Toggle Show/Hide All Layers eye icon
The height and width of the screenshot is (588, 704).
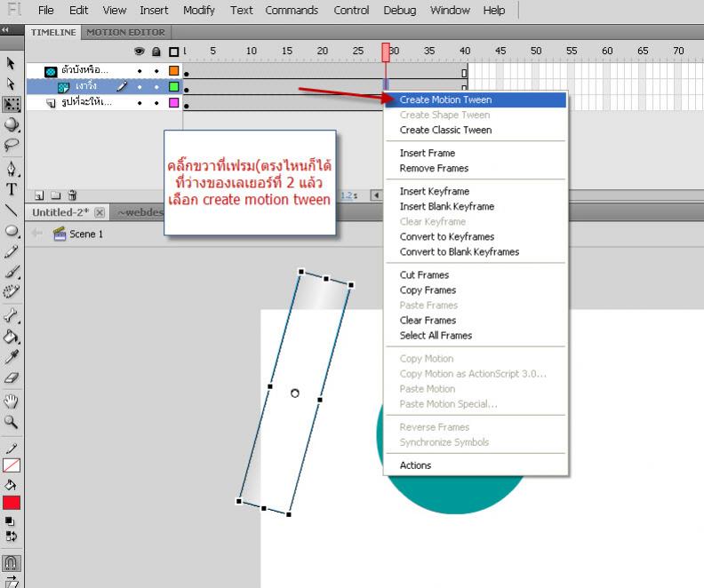click(140, 52)
